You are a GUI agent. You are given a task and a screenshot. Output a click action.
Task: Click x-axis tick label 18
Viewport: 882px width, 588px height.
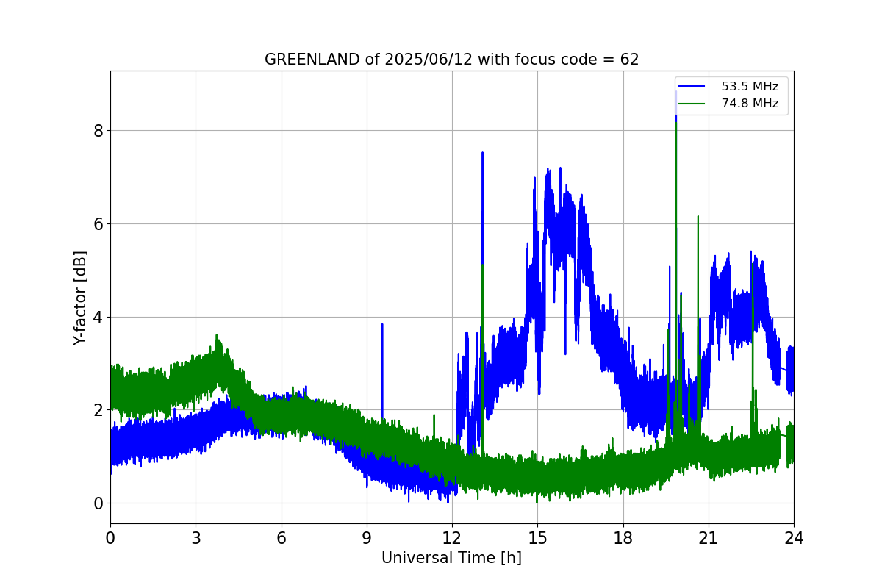coord(623,537)
